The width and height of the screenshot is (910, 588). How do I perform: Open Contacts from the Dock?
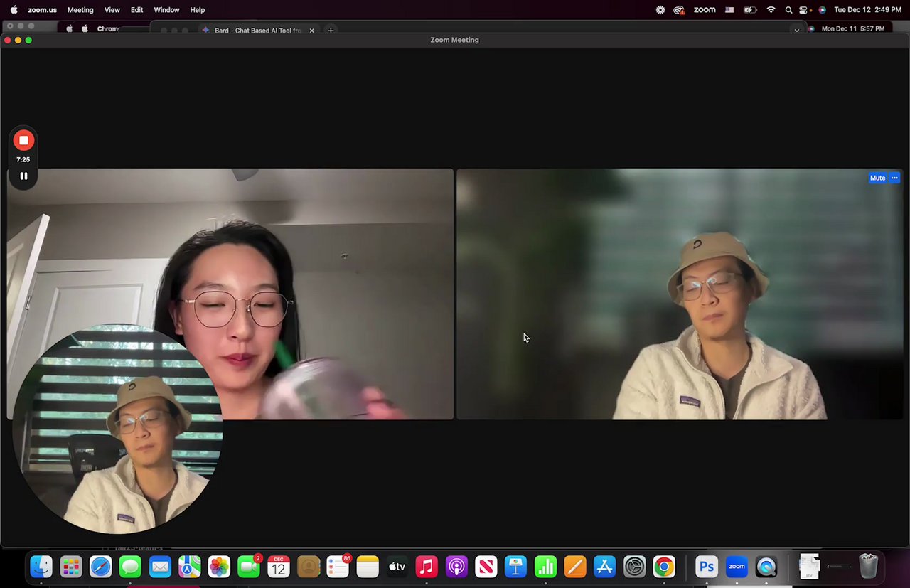point(309,567)
